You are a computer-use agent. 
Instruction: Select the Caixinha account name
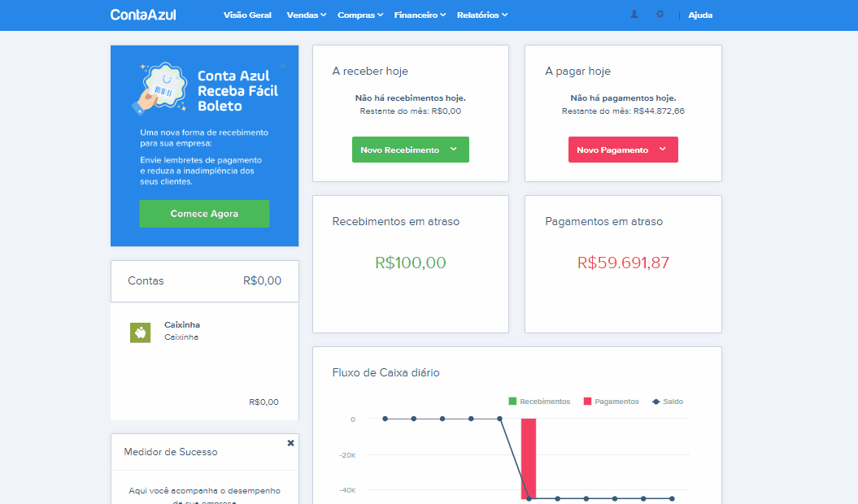click(182, 324)
